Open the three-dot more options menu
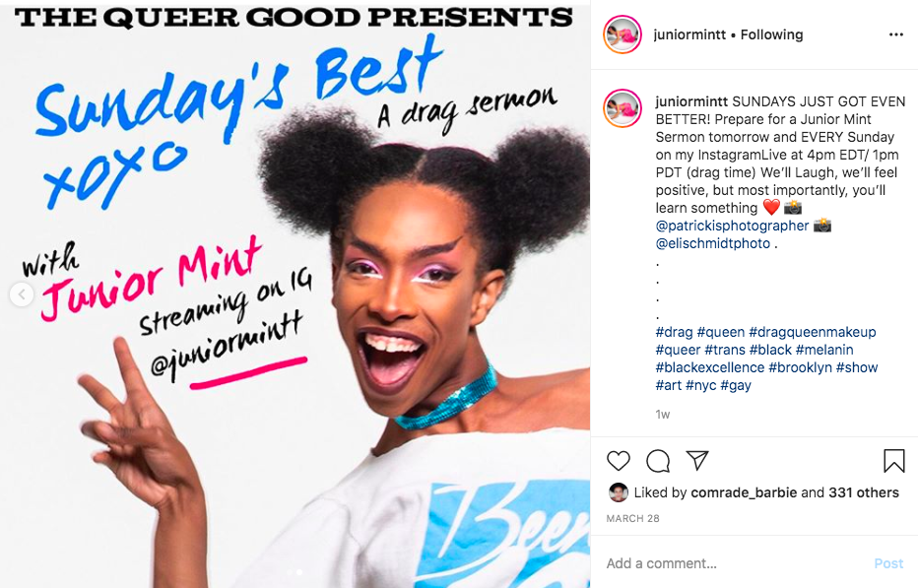The height and width of the screenshot is (588, 918). tap(895, 34)
